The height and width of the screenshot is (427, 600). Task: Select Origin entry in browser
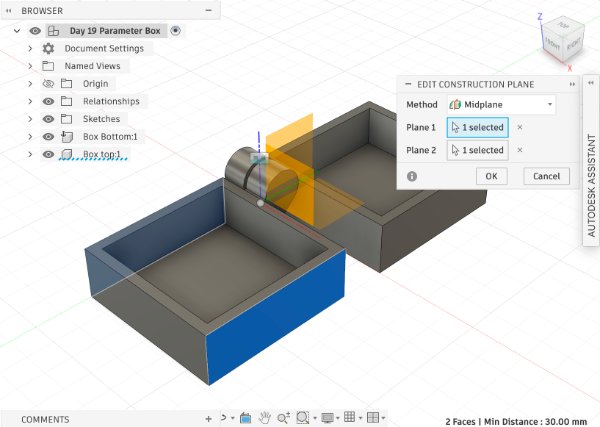click(x=96, y=84)
